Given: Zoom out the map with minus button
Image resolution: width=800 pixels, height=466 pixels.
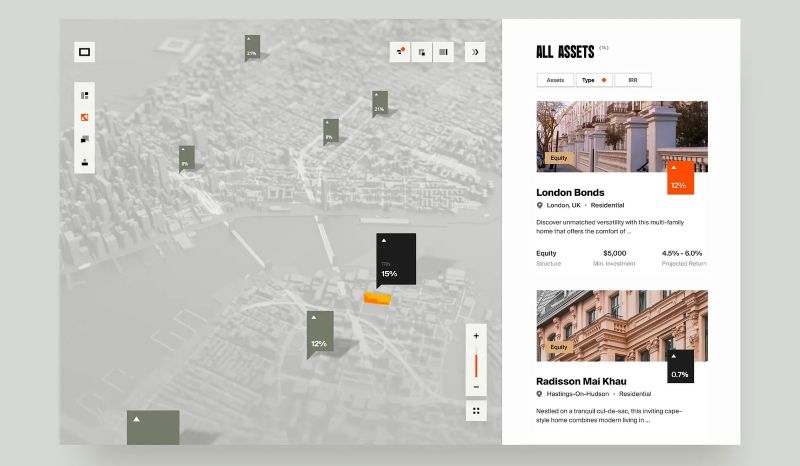Looking at the screenshot, I should (476, 387).
